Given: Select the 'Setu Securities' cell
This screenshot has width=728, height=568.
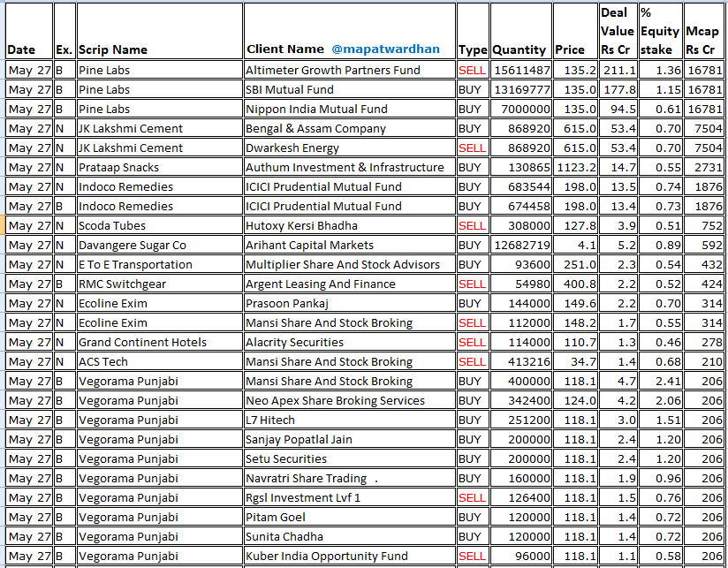Looking at the screenshot, I should [x=350, y=459].
